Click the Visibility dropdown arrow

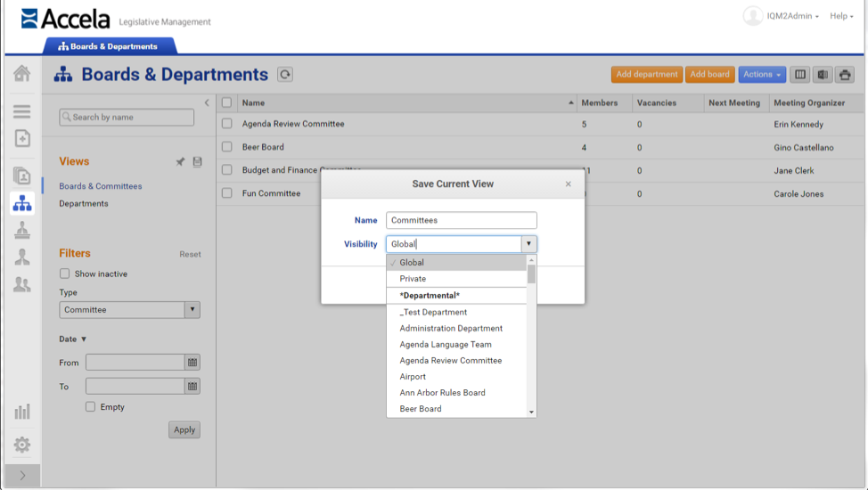(528, 243)
